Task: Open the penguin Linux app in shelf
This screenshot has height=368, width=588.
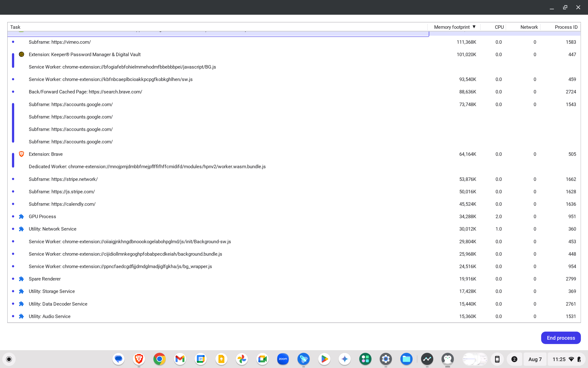Action: coord(448,359)
